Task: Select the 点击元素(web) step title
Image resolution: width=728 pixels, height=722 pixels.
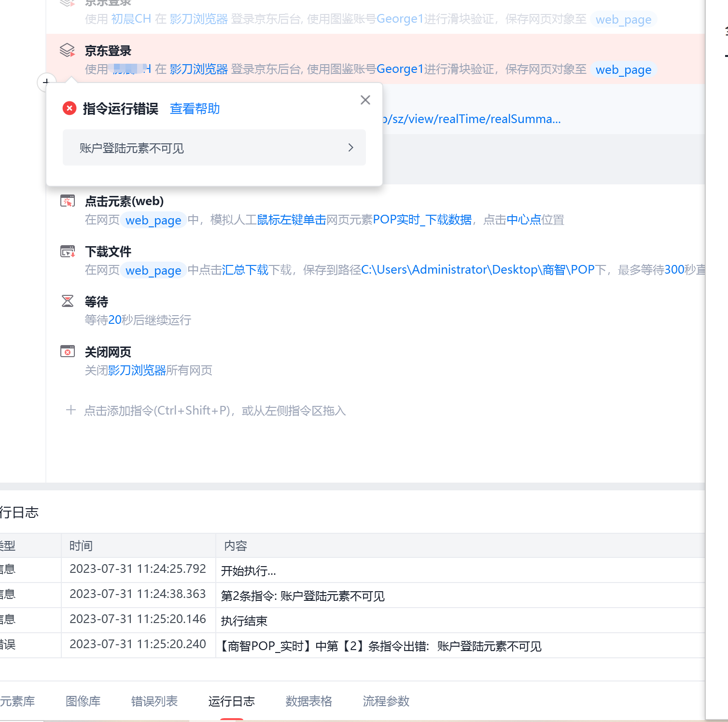Action: tap(125, 201)
